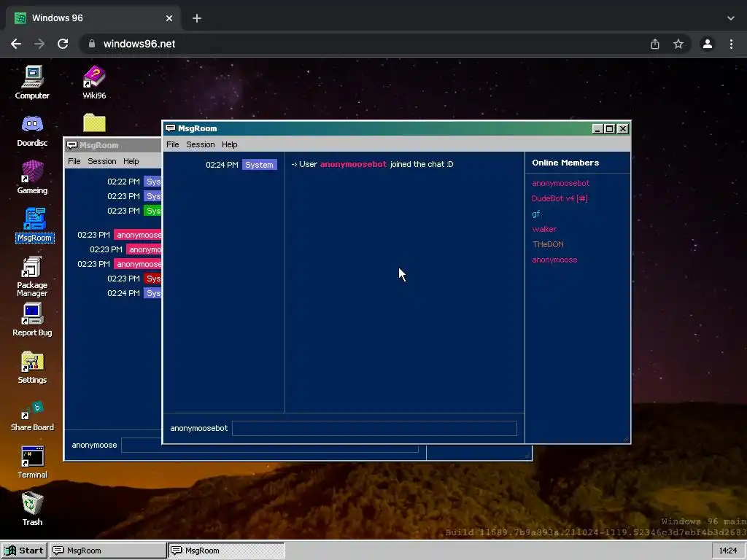Open the Computer desktop icon
Viewport: 747px width, 560px height.
32,82
